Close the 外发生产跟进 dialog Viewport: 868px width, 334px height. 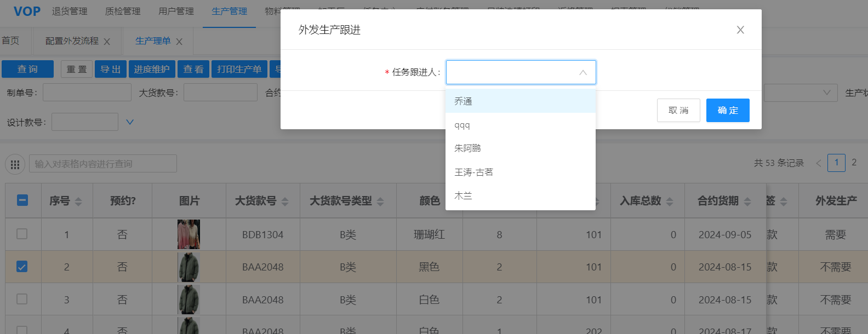740,30
